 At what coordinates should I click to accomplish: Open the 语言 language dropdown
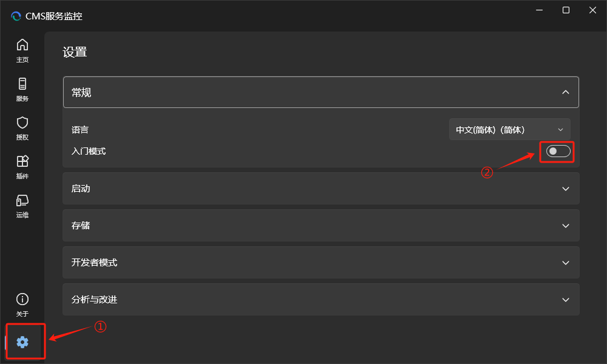pos(509,130)
